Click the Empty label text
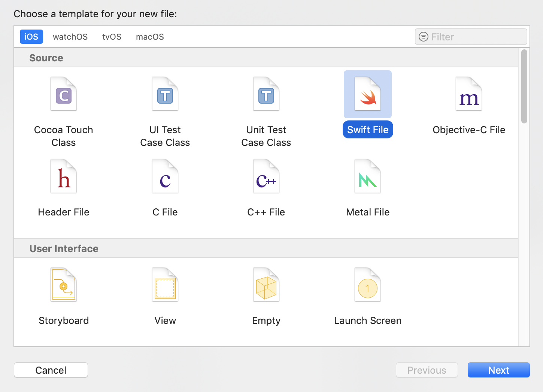Screen dimensions: 543x392 pyautogui.click(x=266, y=321)
